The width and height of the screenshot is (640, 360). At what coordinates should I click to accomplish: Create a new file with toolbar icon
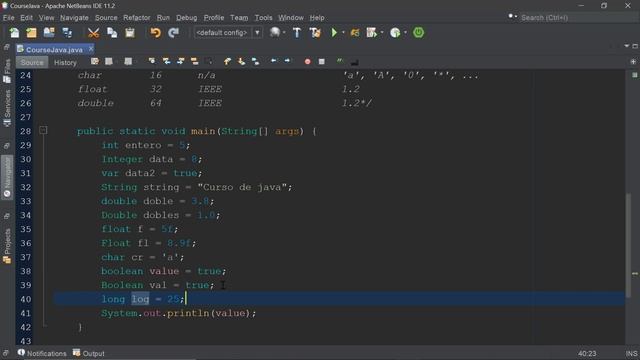pos(14,33)
